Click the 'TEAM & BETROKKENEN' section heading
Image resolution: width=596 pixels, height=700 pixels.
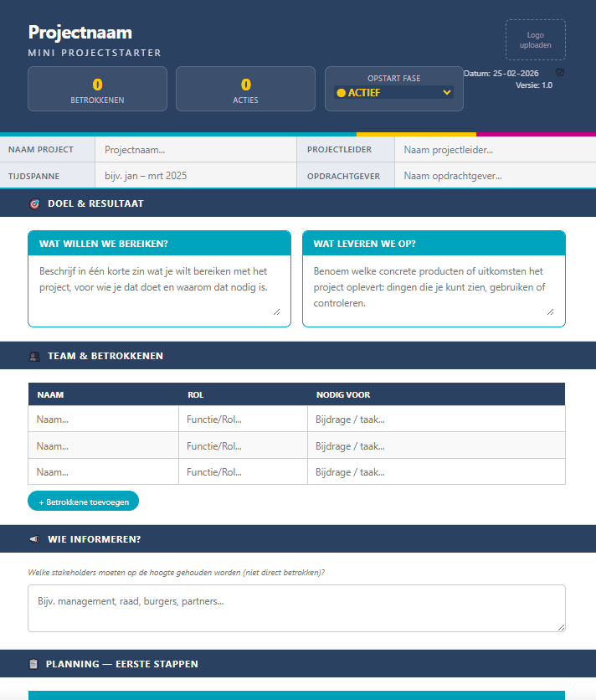coord(105,356)
